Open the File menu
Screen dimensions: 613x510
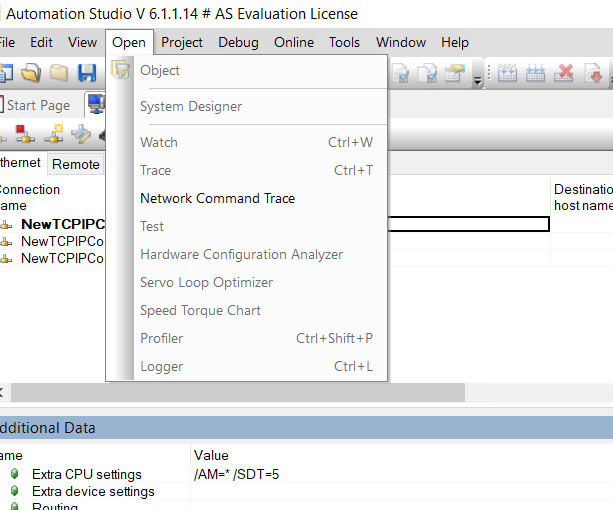click(x=7, y=42)
